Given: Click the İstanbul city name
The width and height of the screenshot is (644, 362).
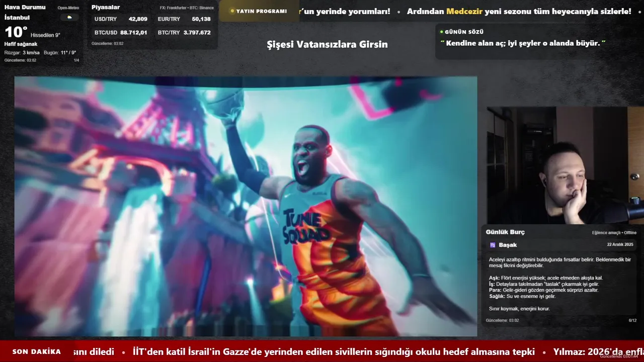Looking at the screenshot, I should click(x=17, y=18).
